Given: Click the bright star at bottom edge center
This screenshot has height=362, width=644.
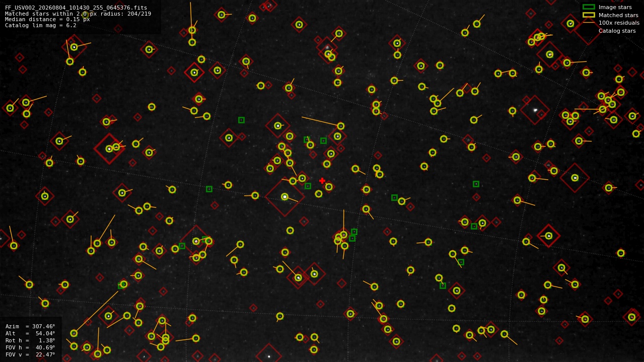Looking at the screenshot, I should point(269,356).
